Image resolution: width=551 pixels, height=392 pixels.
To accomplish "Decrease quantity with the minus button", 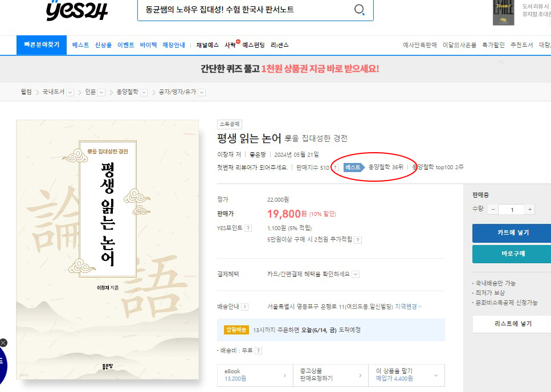I will click(493, 210).
